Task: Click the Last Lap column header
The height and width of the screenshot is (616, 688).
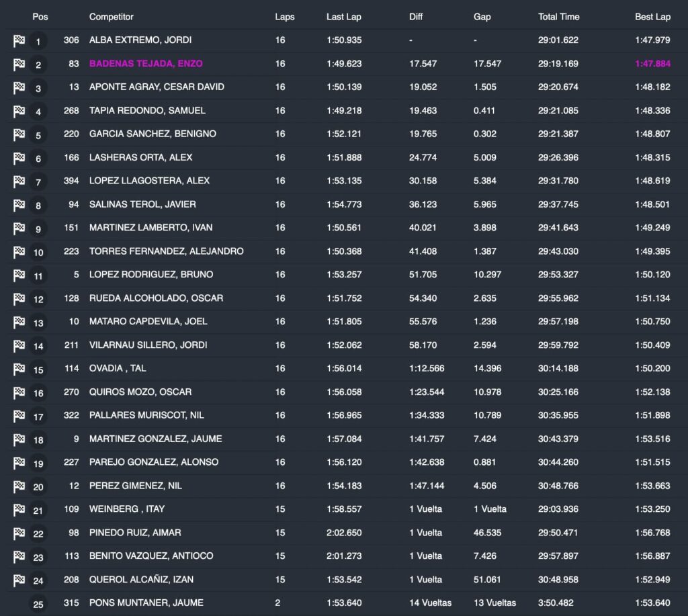Action: tap(344, 16)
